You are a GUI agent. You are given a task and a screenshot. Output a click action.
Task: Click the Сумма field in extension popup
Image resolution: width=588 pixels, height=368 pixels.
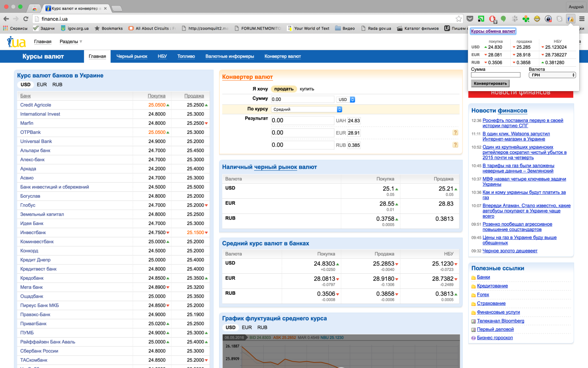[496, 75]
